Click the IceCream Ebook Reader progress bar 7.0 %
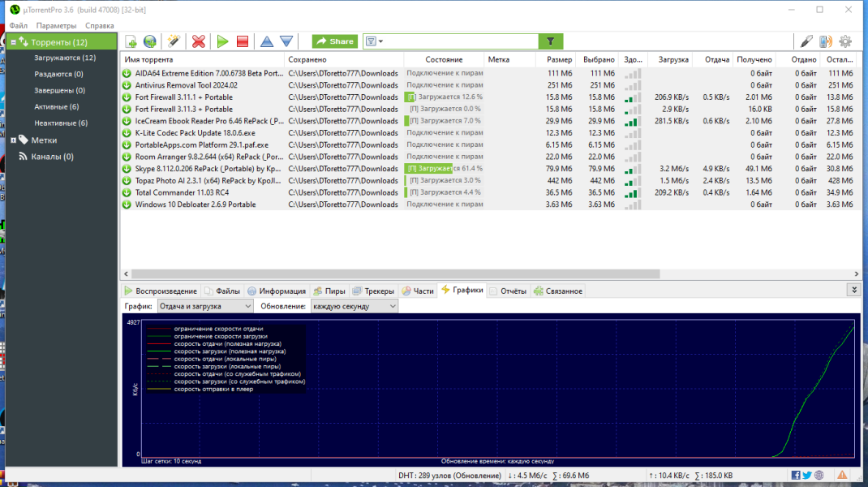This screenshot has width=868, height=487. (x=444, y=121)
